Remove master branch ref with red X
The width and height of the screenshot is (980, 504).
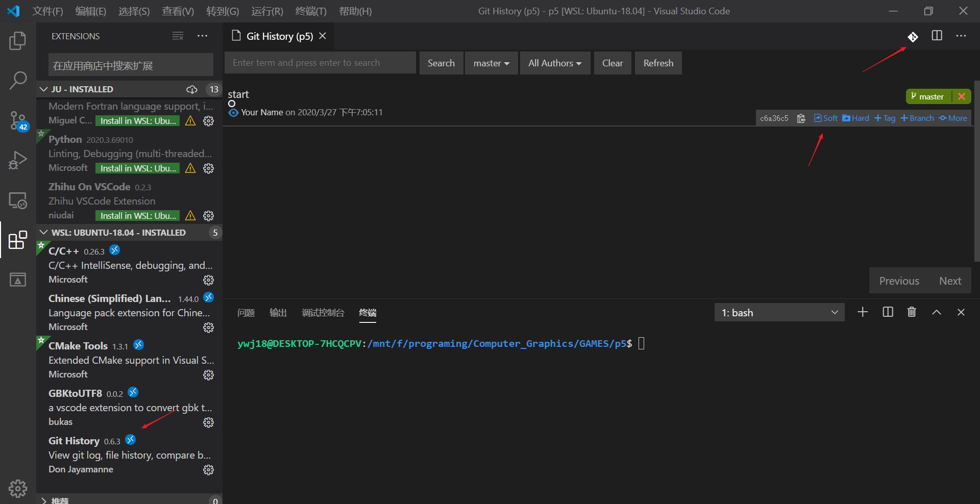pos(962,96)
